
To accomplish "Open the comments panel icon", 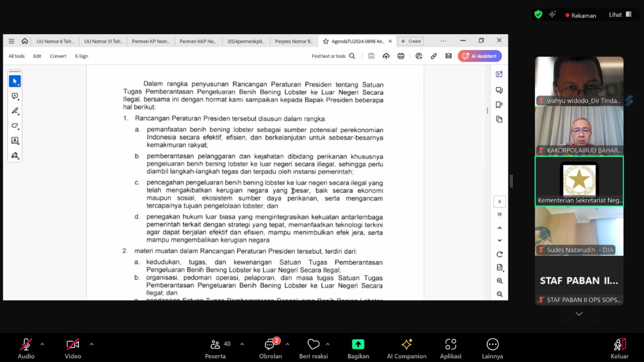I will (499, 90).
